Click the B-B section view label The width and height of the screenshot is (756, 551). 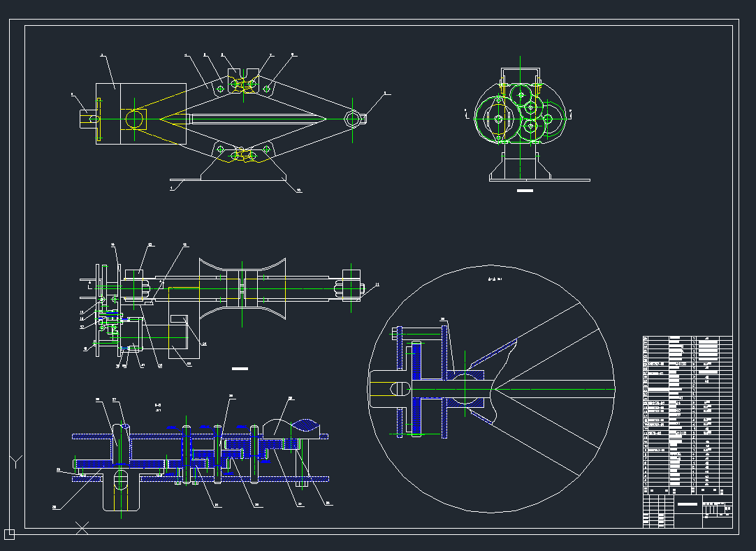tap(158, 406)
